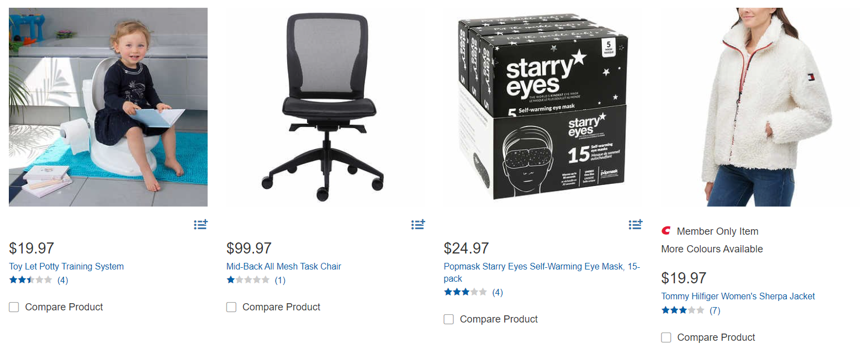This screenshot has height=354, width=868.
Task: Open Tommy Hilfiger Women's Sherpa Jacket link
Action: coord(738,296)
